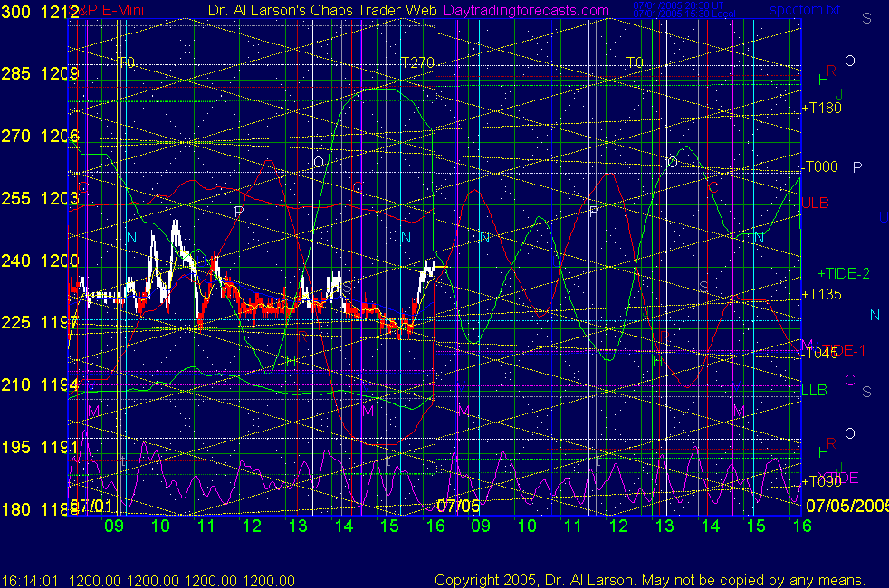Select the "255 1203" price axis label

point(40,198)
